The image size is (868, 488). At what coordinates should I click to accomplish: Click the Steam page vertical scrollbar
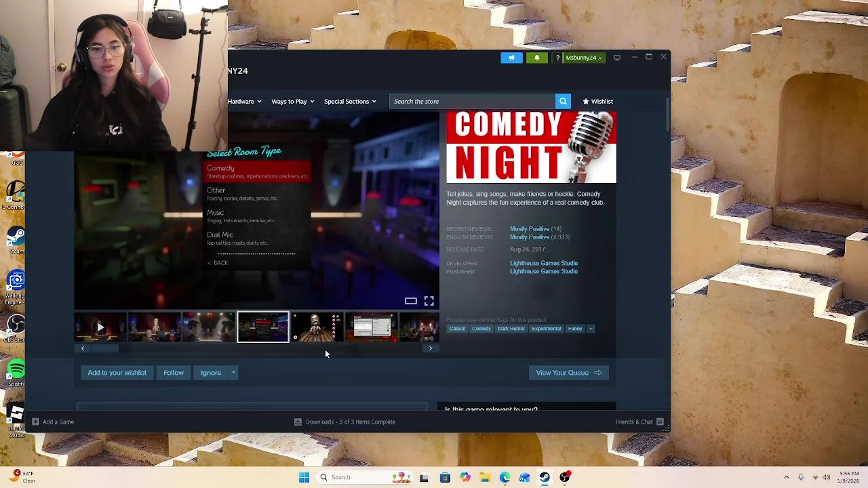(x=668, y=115)
